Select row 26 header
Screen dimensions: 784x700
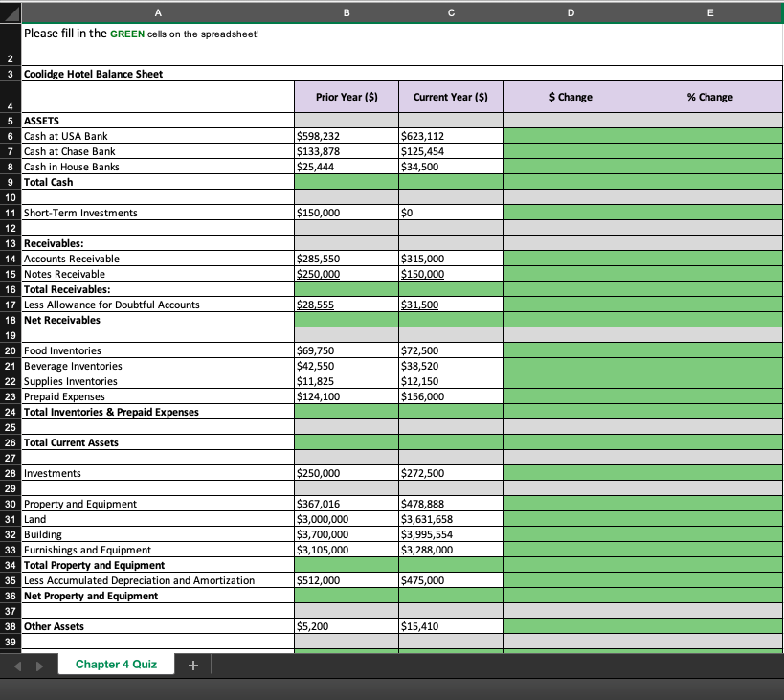[x=11, y=442]
